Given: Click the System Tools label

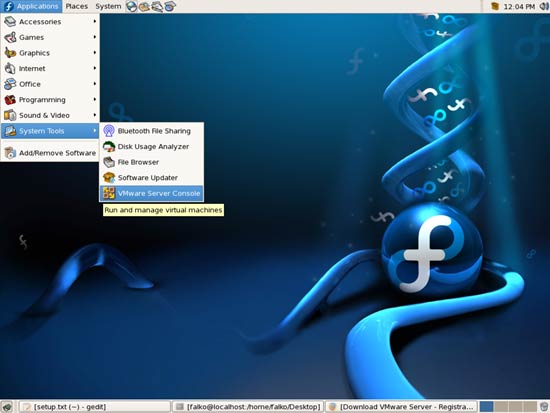Looking at the screenshot, I should (x=41, y=131).
